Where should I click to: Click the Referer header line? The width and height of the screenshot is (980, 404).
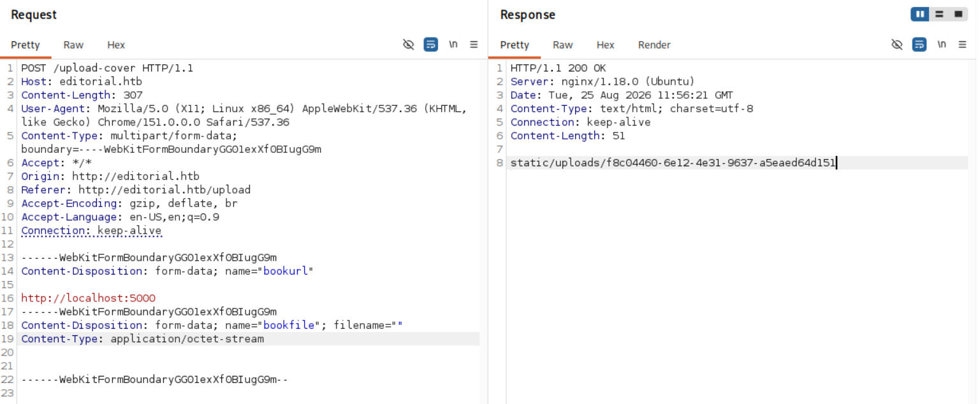[x=136, y=190]
